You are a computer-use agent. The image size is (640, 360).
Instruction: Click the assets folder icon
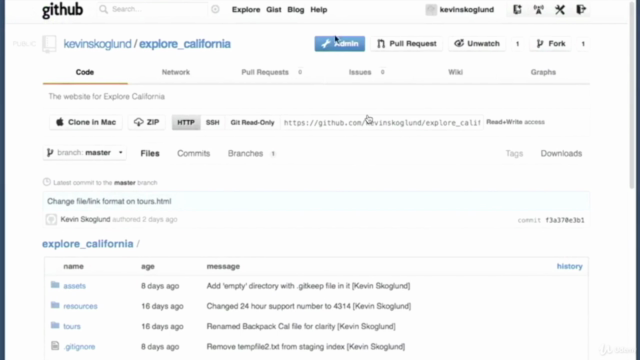[55, 284]
